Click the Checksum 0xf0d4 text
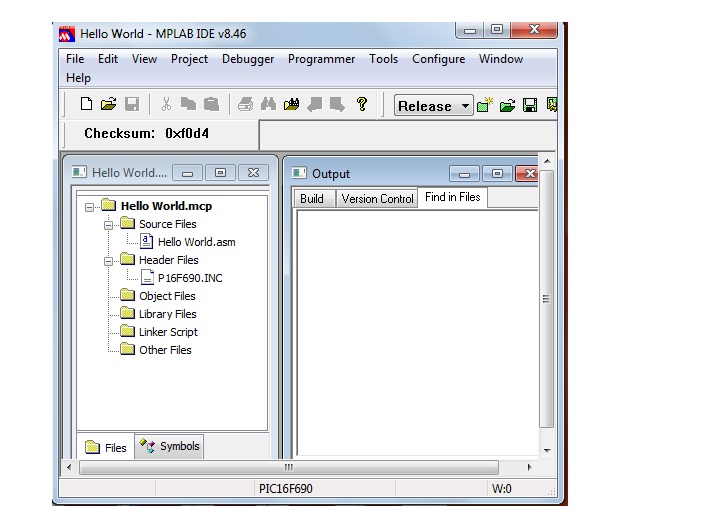721x515 pixels. 146,133
